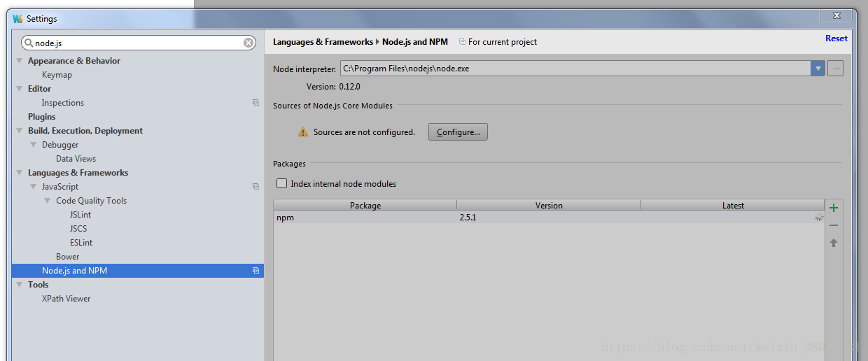Click the For current project icon in header
868x361 pixels.
[x=462, y=42]
